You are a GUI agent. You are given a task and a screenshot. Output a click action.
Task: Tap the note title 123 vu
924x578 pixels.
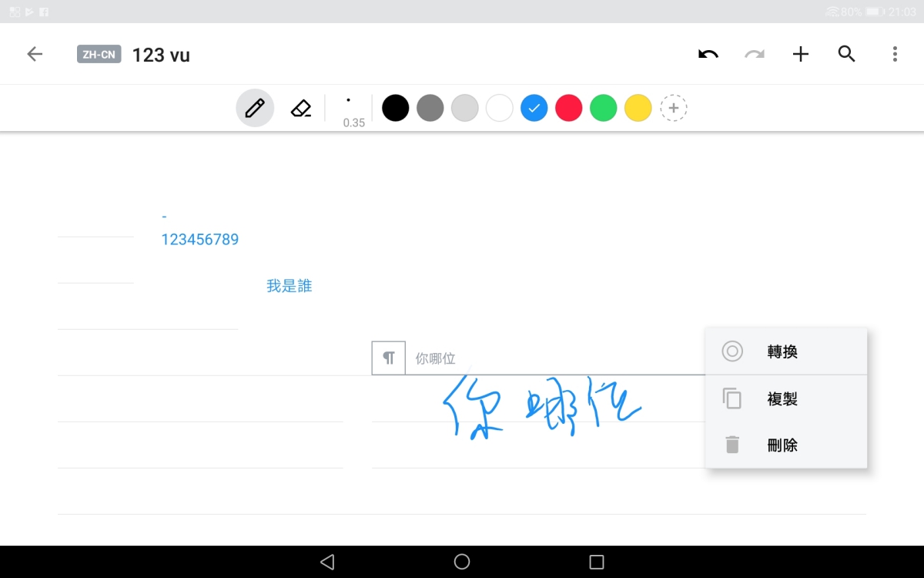coord(161,55)
